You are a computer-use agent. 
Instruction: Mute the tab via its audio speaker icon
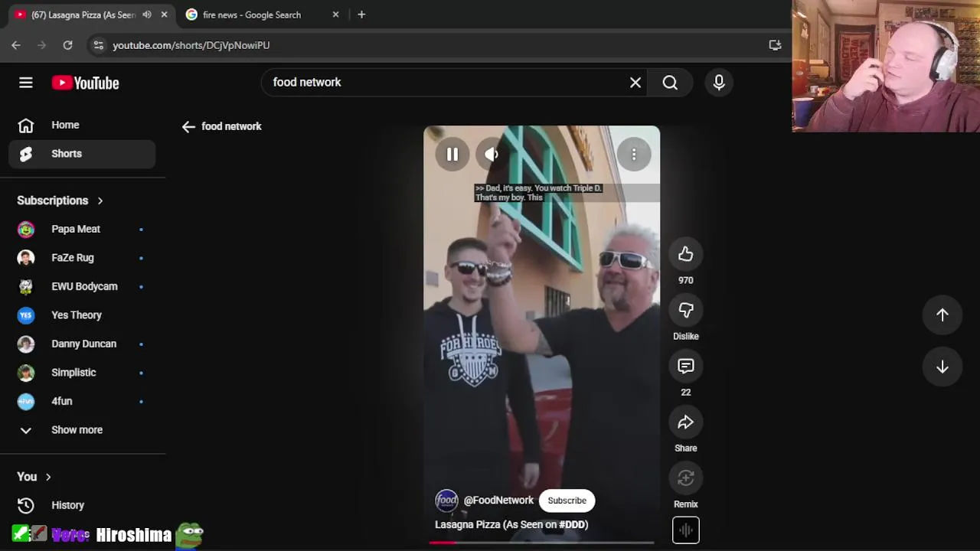click(x=147, y=15)
